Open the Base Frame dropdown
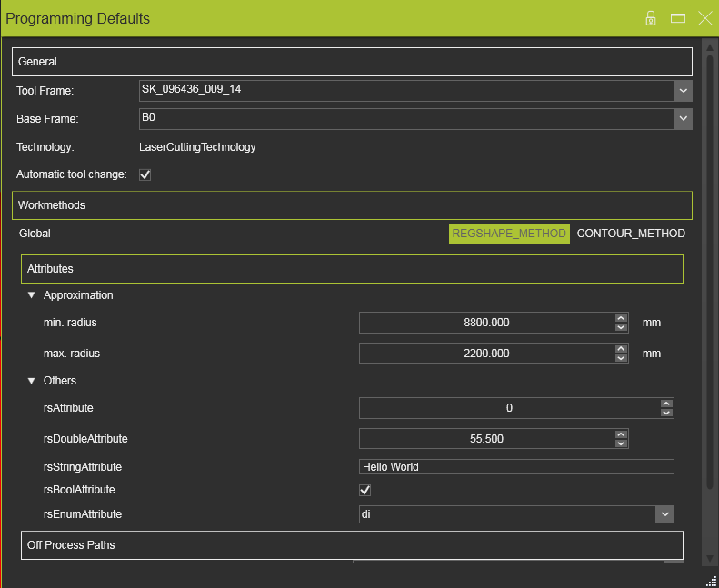 (683, 119)
